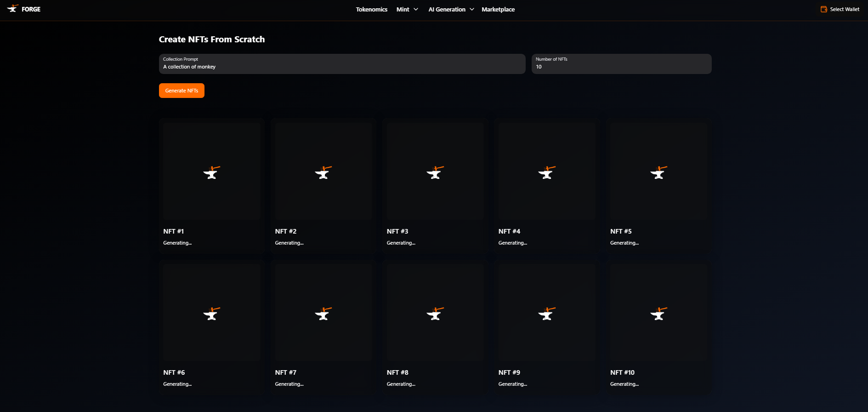This screenshot has height=412, width=868.
Task: Click Generating... status under NFT #3
Action: [401, 243]
